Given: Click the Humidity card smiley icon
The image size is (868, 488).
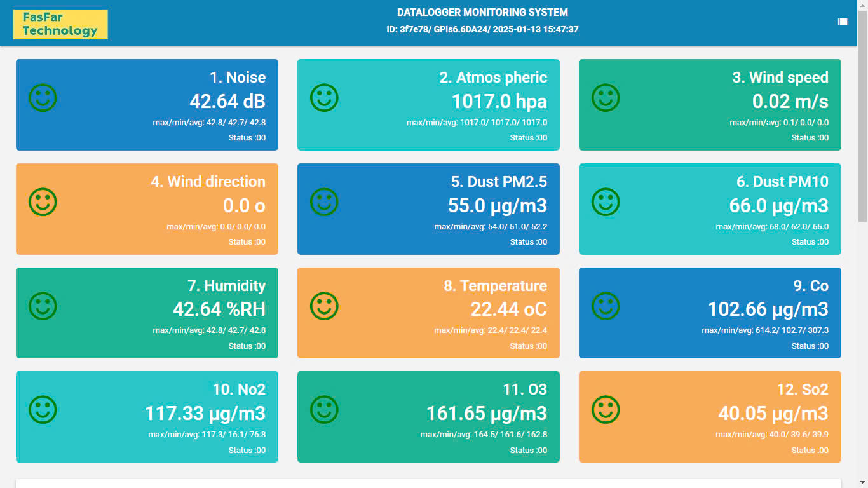Looking at the screenshot, I should pos(43,306).
